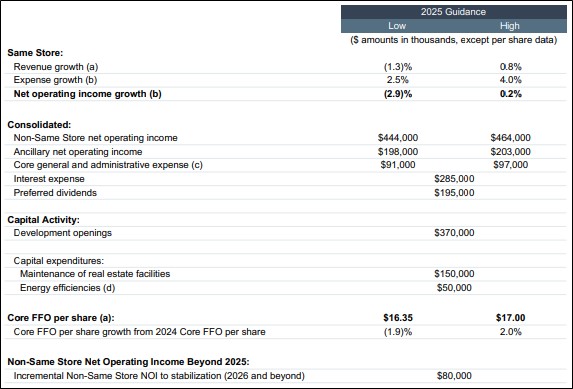Click the (1.3)% revenue growth low value
Screen dimensions: 573x389
398,67
